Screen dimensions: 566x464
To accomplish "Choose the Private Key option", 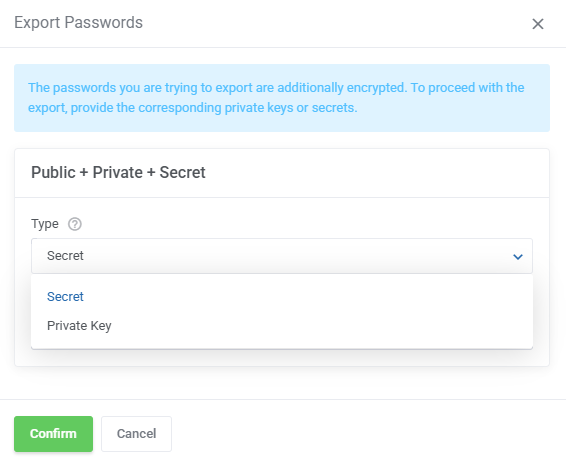I will (x=79, y=326).
